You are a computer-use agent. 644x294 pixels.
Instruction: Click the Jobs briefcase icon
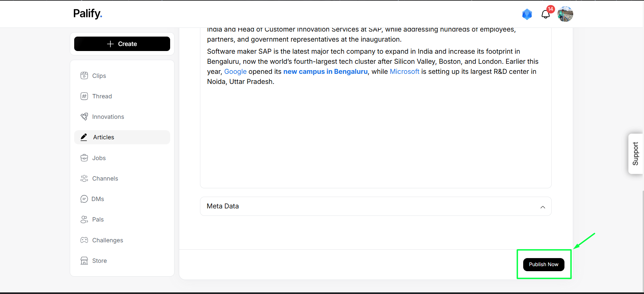(84, 158)
